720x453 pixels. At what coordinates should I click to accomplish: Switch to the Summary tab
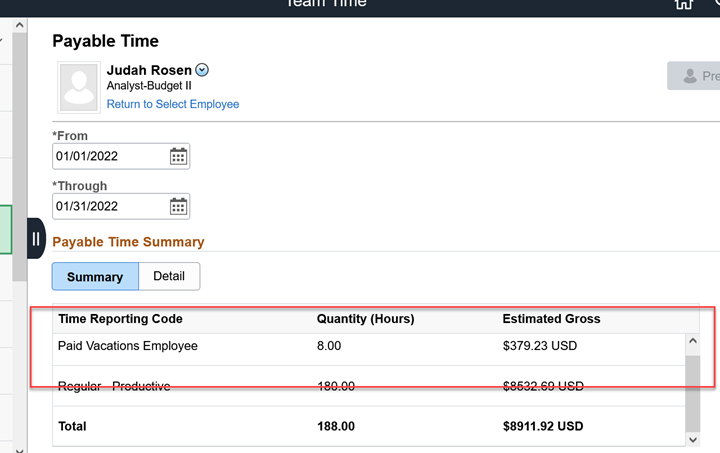click(x=95, y=277)
